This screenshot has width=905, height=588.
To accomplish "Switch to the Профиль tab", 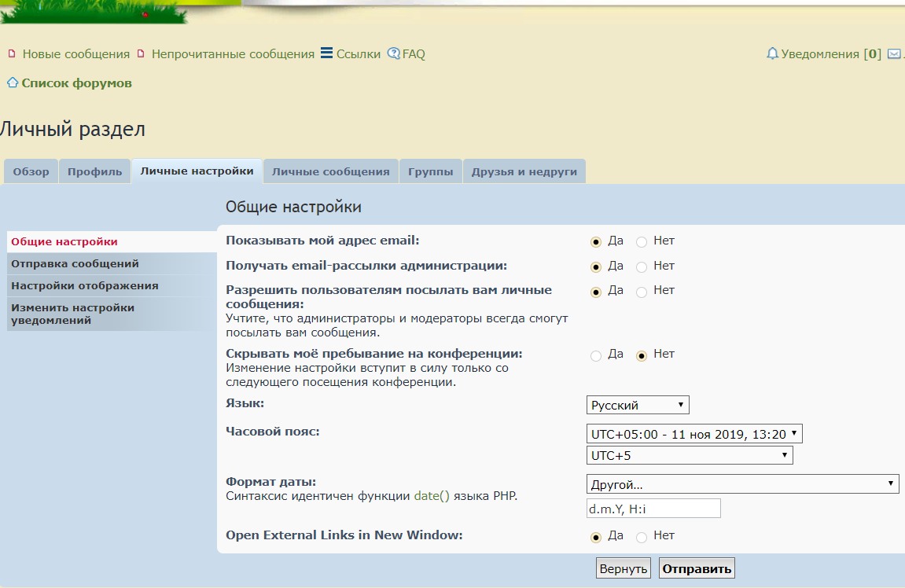I will 94,171.
